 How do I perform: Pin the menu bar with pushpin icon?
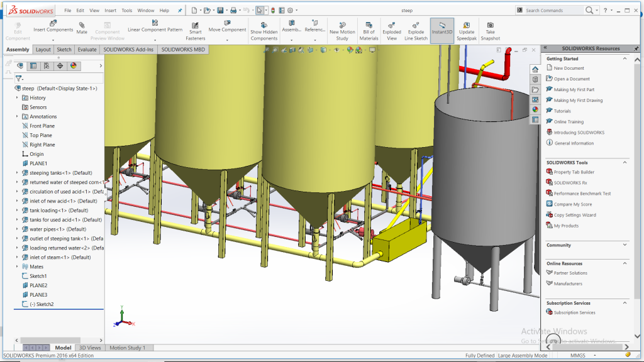point(180,11)
